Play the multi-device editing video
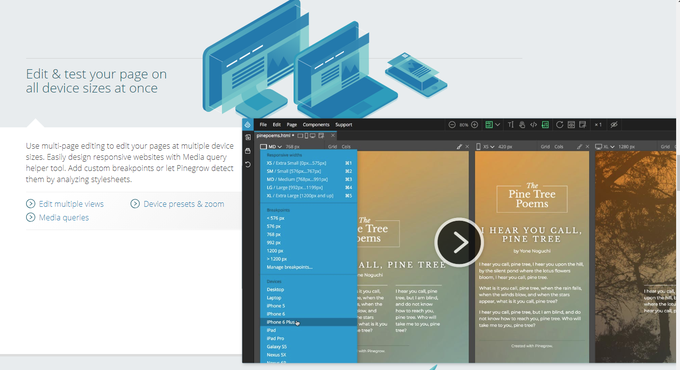 click(x=458, y=242)
